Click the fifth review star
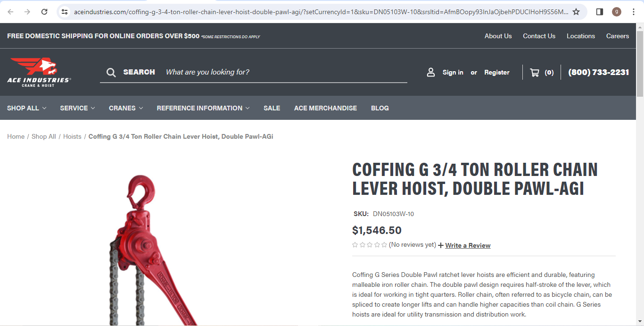The height and width of the screenshot is (326, 644). click(384, 244)
